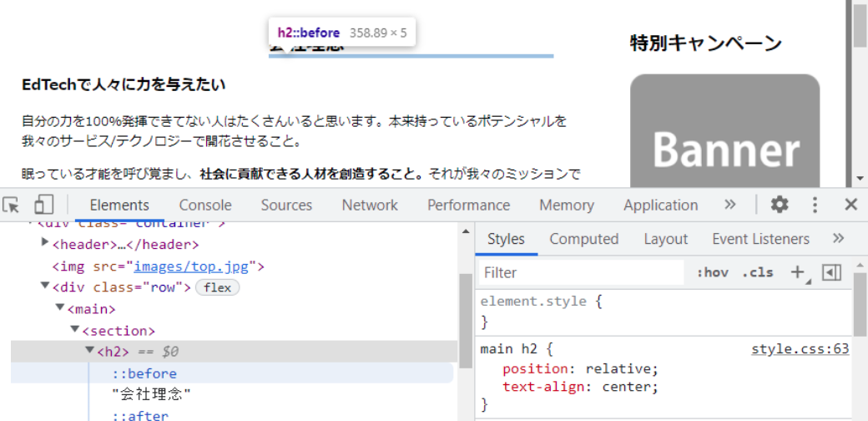Image resolution: width=868 pixels, height=421 pixels.
Task: Click the elements tree scrollbar up arrow
Action: pyautogui.click(x=466, y=231)
